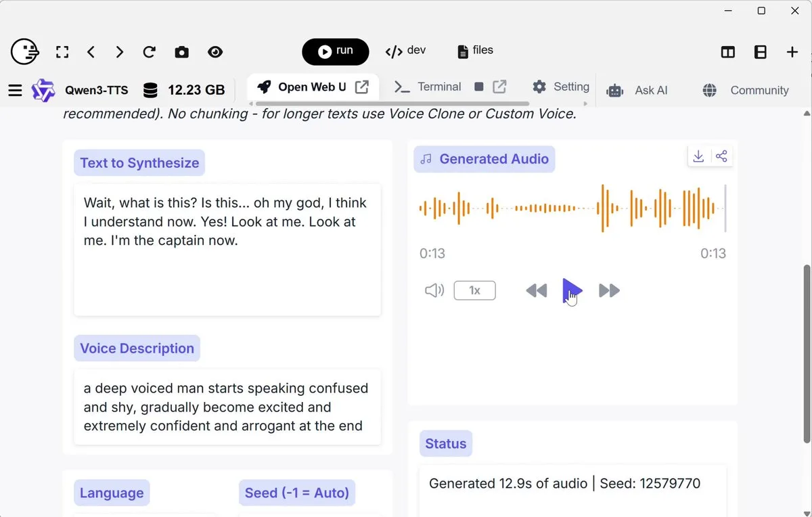Download the generated audio file
Image resolution: width=812 pixels, height=517 pixels.
click(698, 157)
